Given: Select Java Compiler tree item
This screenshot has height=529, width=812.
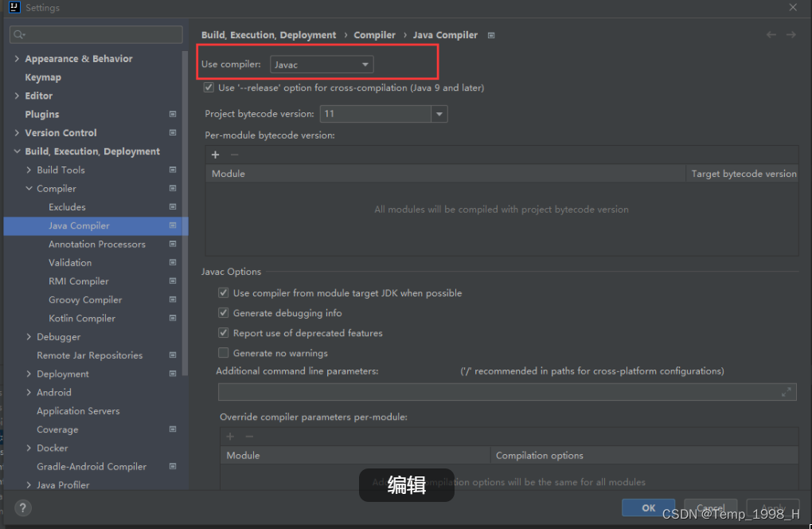Looking at the screenshot, I should click(96, 226).
